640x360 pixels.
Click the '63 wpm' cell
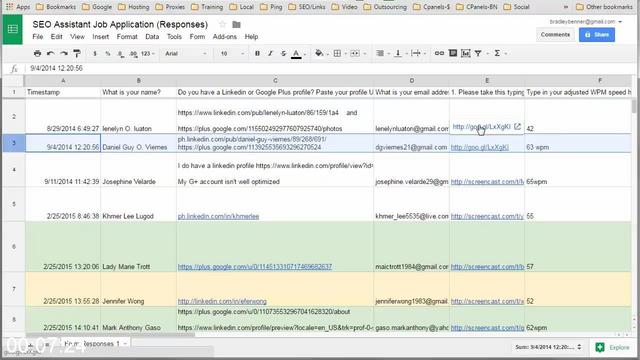click(578, 143)
